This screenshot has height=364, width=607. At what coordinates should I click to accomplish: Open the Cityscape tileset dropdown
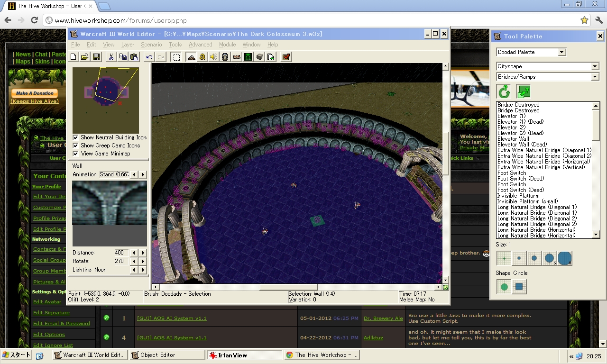pos(595,66)
